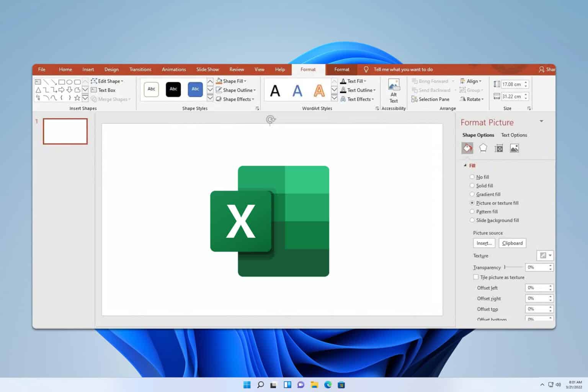
Task: Open the Widgets taskbar icon
Action: (287, 385)
